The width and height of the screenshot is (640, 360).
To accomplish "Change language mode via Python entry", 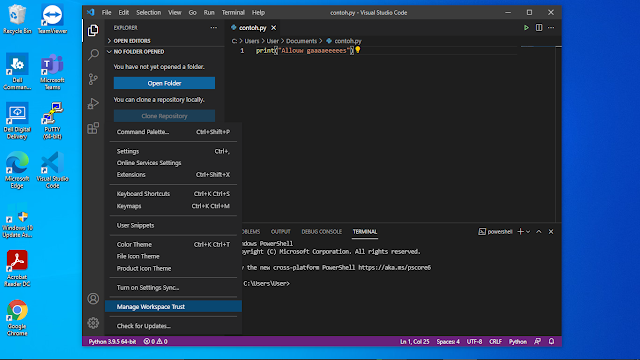I will [x=518, y=341].
